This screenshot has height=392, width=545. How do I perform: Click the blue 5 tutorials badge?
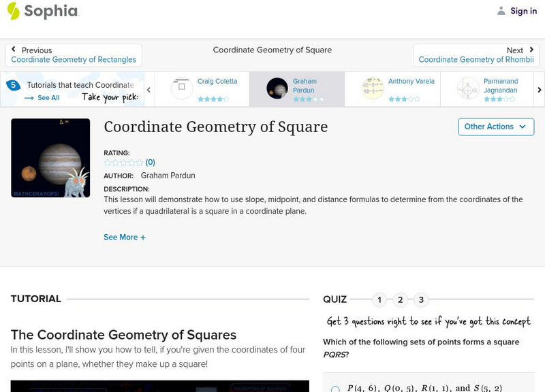coord(12,86)
